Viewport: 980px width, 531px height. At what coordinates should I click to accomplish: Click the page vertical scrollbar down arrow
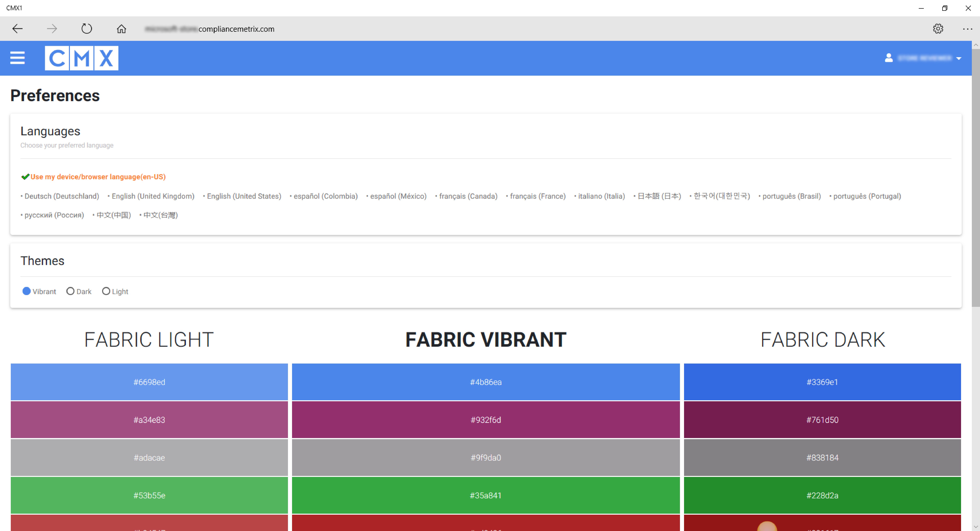point(975,526)
